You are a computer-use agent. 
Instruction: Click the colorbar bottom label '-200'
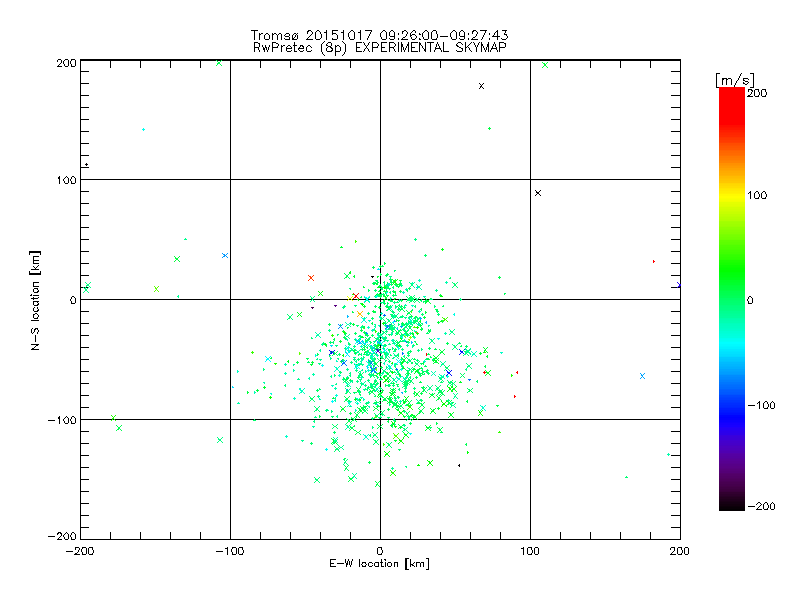tap(761, 506)
